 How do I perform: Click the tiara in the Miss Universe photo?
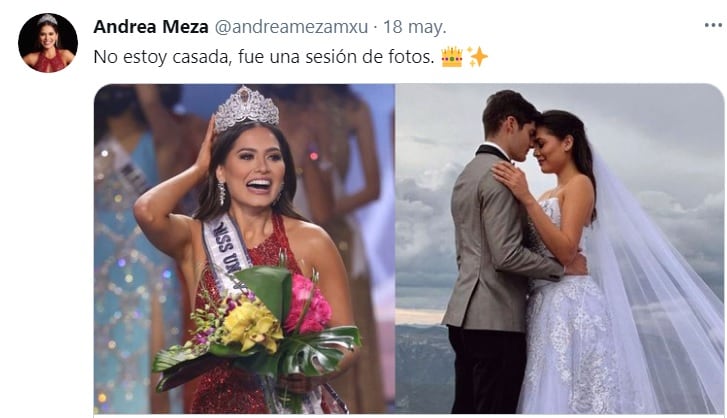(246, 107)
